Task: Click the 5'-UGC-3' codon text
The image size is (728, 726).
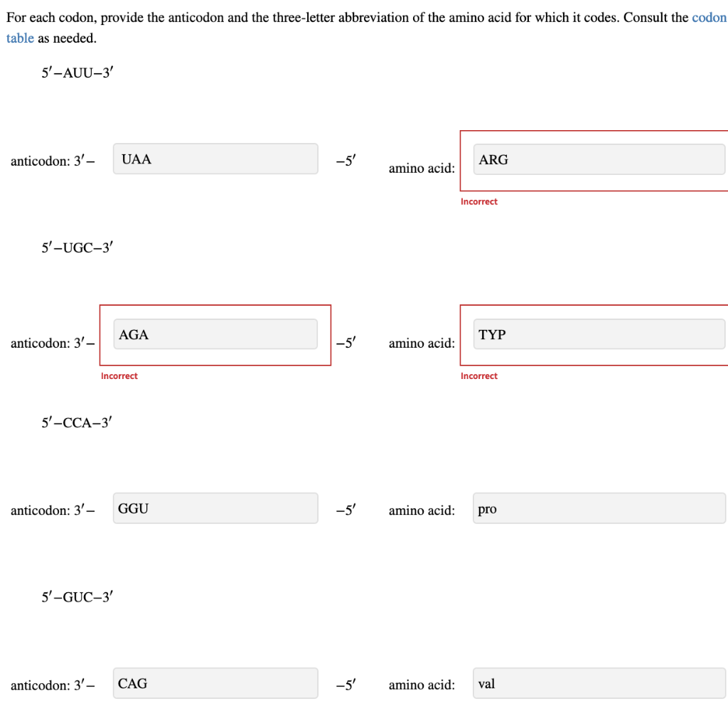Action: coord(77,247)
